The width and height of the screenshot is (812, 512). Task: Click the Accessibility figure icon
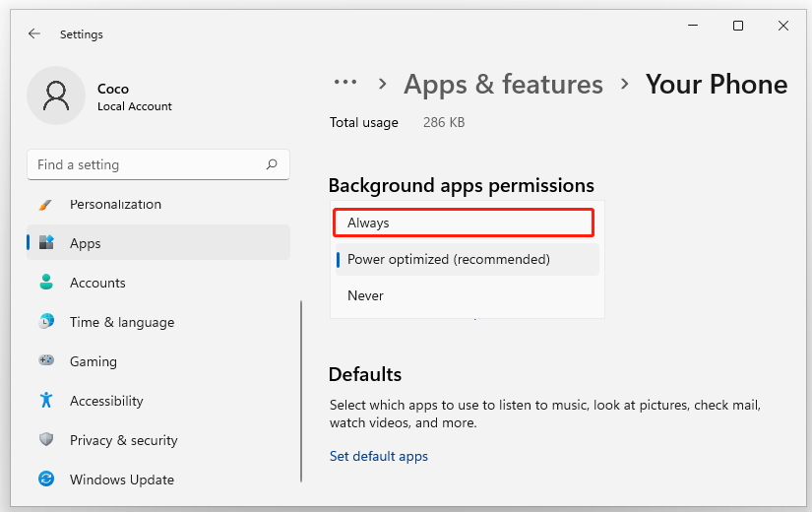pos(46,400)
